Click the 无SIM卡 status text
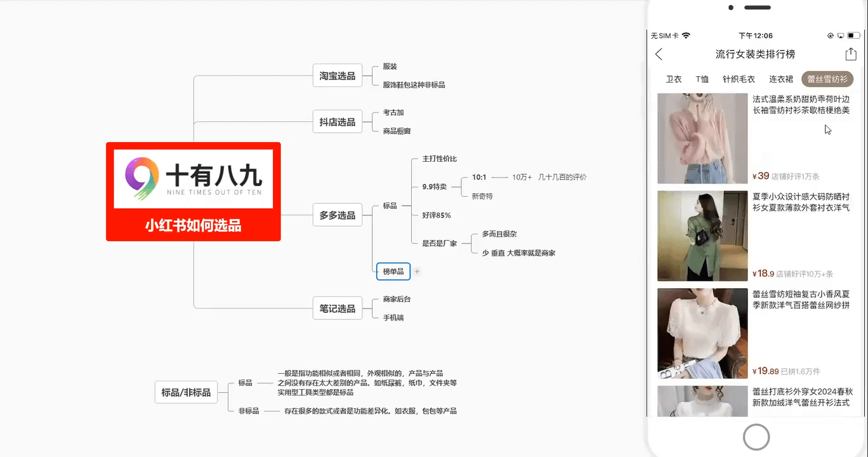Image resolution: width=868 pixels, height=457 pixels. (x=664, y=36)
